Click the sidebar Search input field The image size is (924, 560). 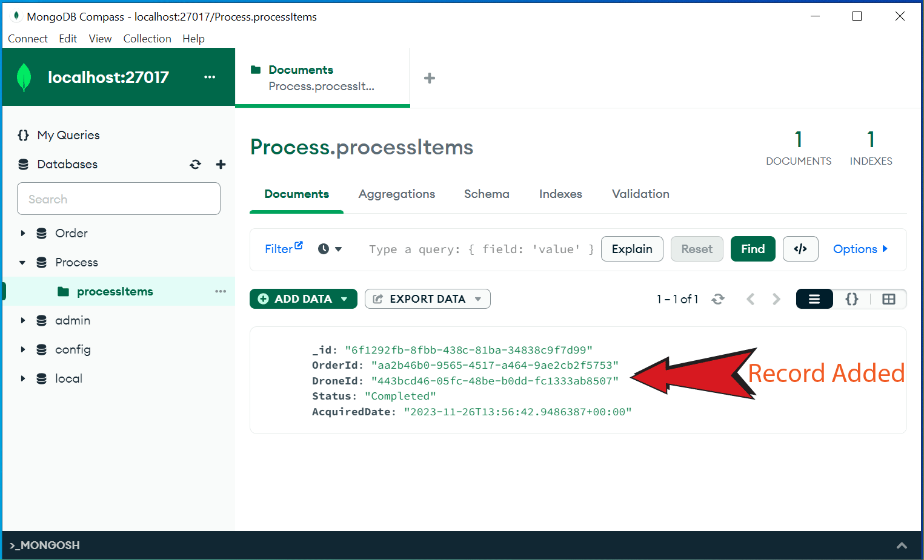click(x=119, y=199)
